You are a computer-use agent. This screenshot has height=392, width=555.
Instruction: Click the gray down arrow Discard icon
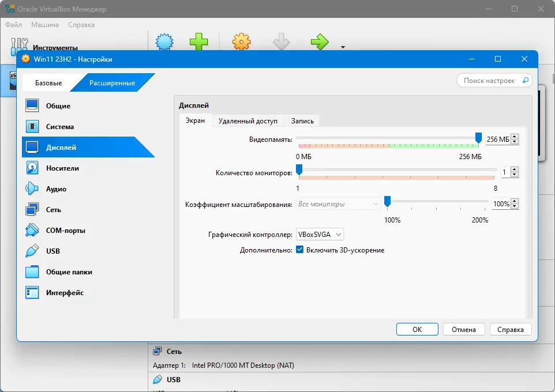coord(282,42)
